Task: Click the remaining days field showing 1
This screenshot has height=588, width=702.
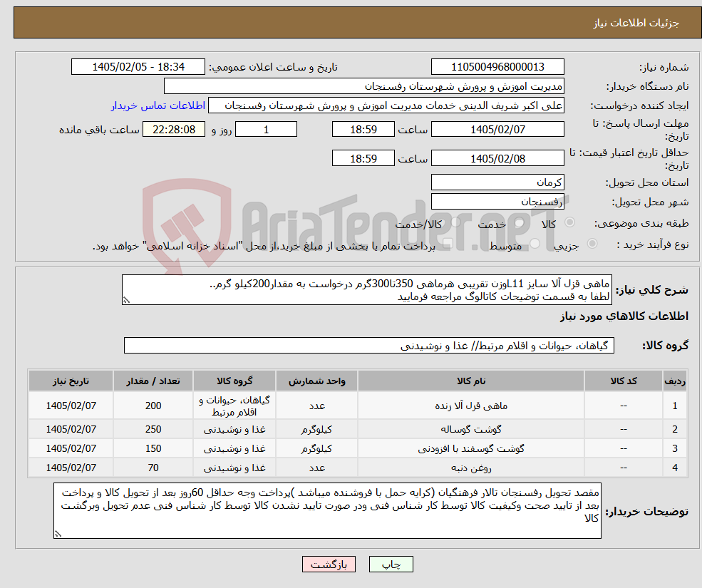Action: 266,130
